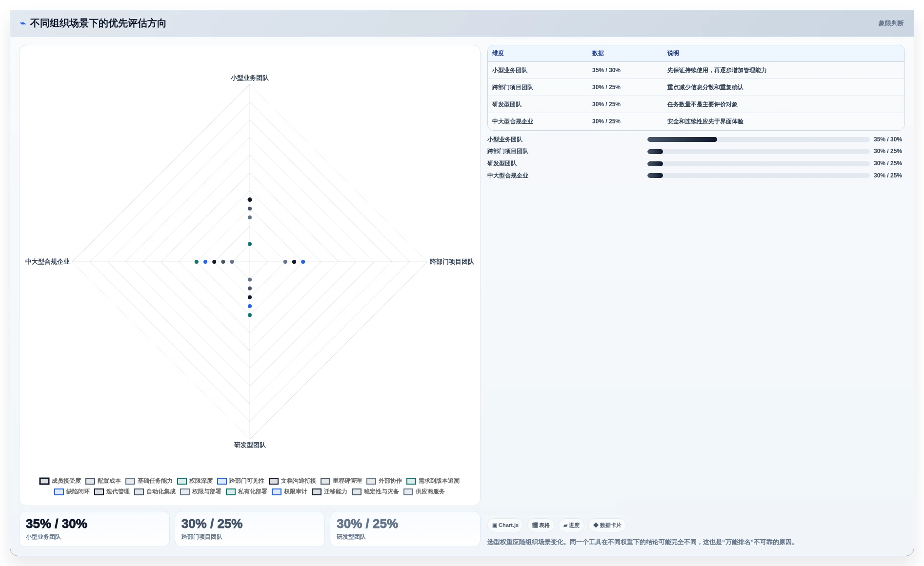Click the 小型业务团队 progress bar
This screenshot has height=566, width=924.
click(758, 139)
